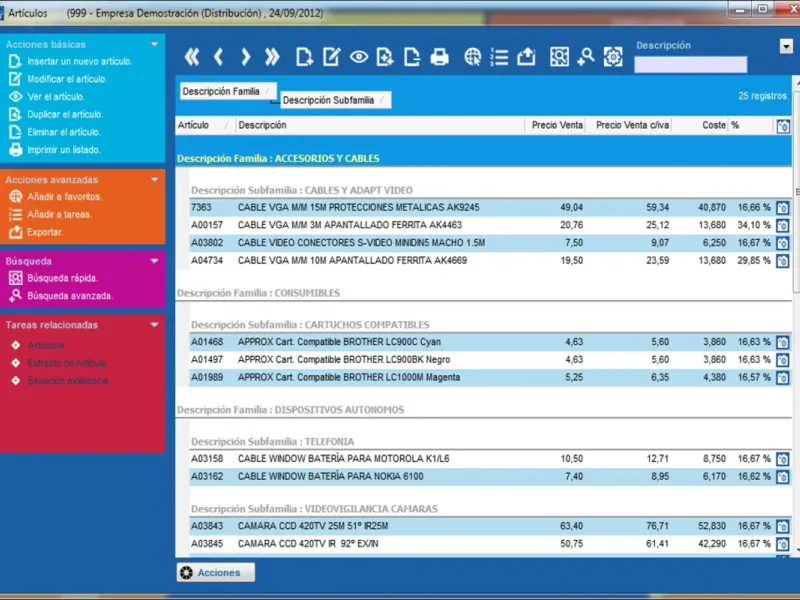Click Añadir a tareas
Image resolution: width=800 pixels, height=600 pixels.
[59, 214]
